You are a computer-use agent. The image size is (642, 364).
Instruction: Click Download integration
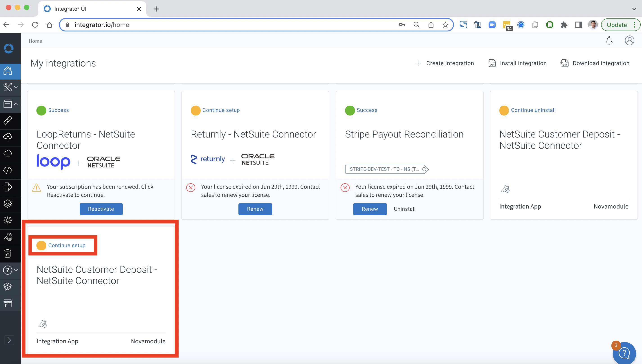[595, 63]
